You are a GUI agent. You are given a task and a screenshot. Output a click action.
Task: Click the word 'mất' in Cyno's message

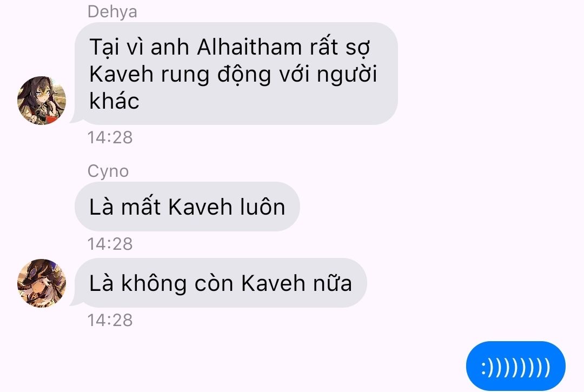141,207
